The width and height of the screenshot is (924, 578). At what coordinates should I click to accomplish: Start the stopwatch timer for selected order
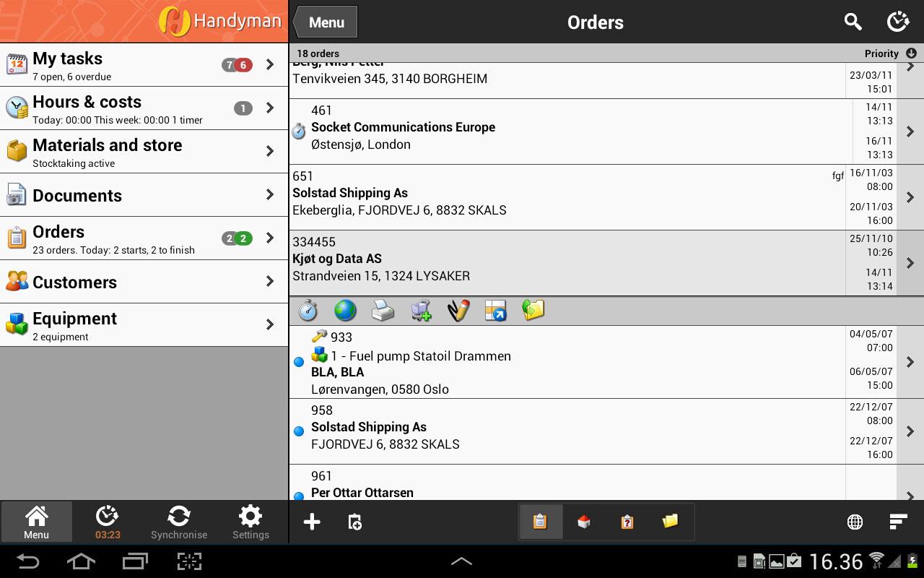click(308, 311)
